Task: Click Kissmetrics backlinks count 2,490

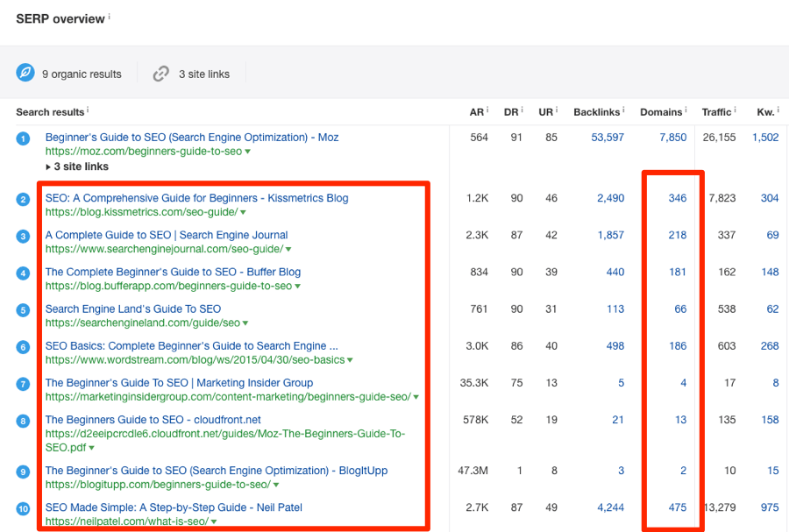Action: coord(610,198)
